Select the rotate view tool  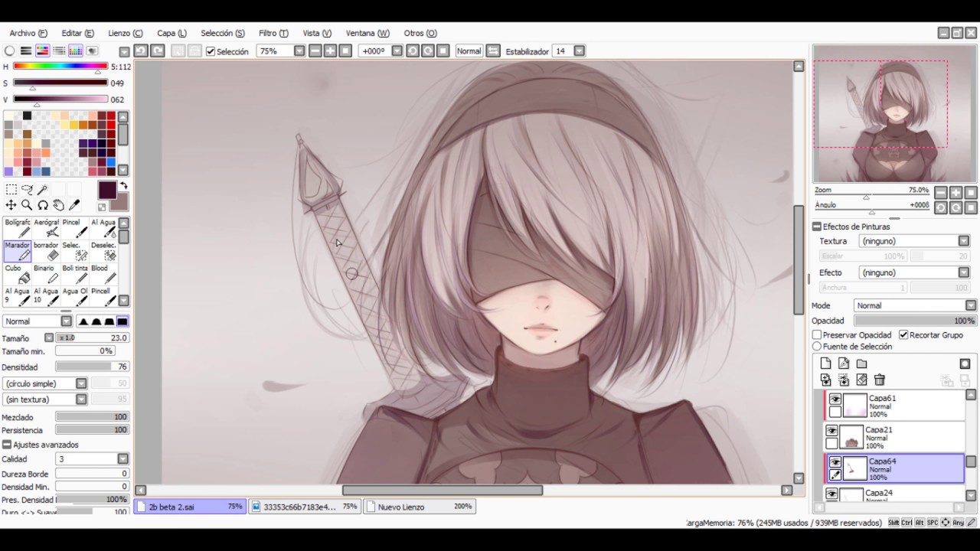[x=43, y=205]
